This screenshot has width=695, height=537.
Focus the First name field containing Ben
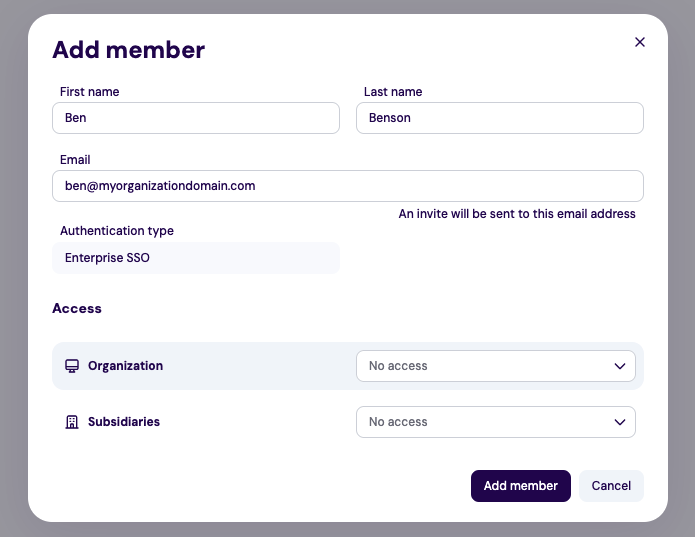tap(196, 118)
